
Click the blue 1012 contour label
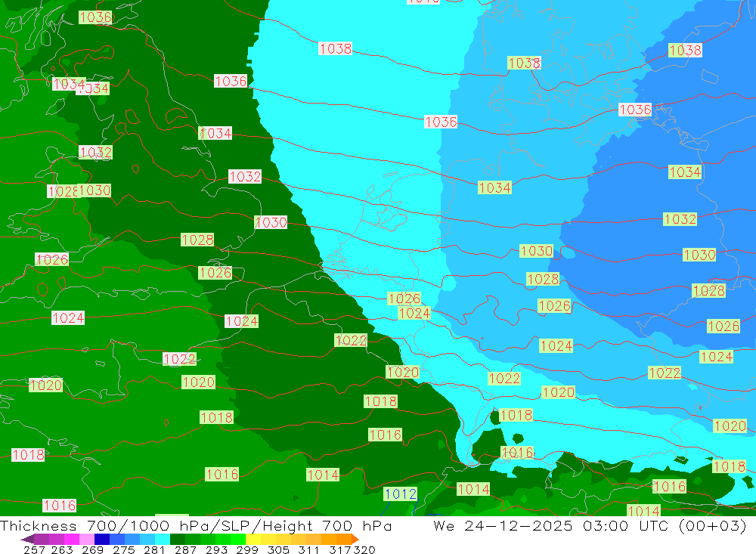point(401,494)
